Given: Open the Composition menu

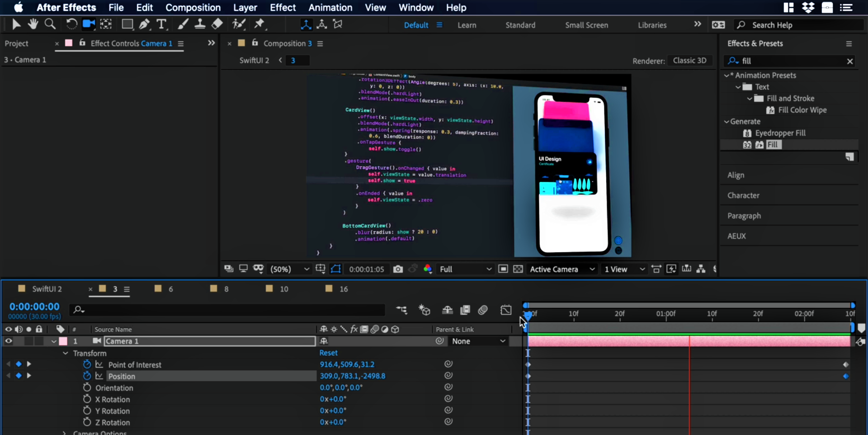Looking at the screenshot, I should pos(193,8).
